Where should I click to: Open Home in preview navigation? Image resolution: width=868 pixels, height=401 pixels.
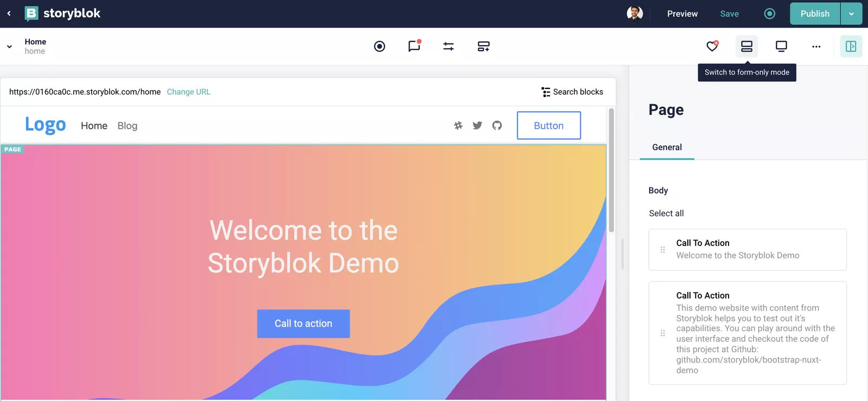pyautogui.click(x=94, y=126)
